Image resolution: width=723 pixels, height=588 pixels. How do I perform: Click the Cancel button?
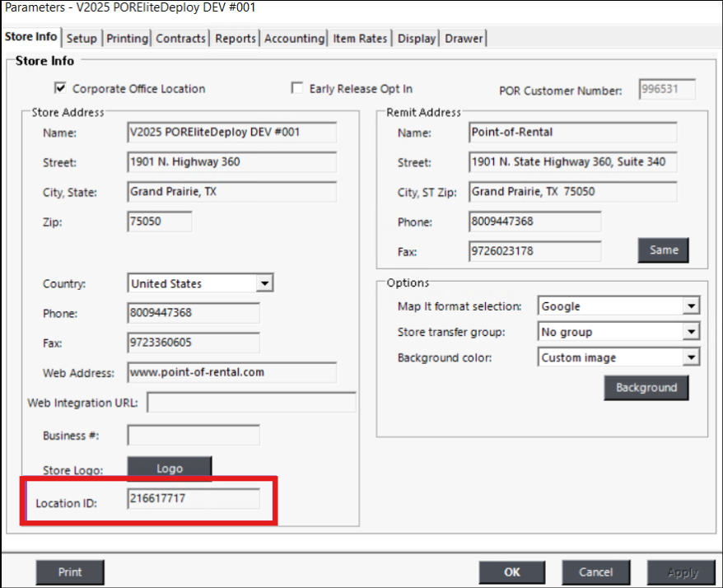(x=595, y=572)
